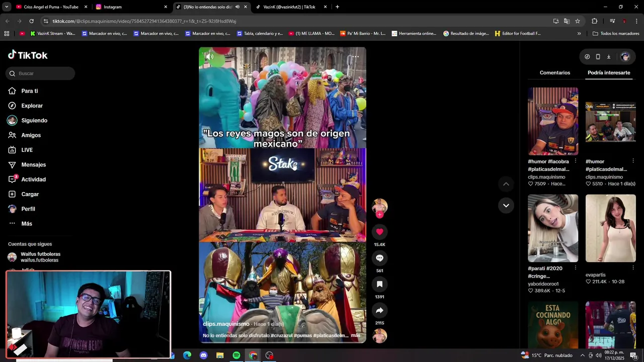Open the video's three-dot options menu
The height and width of the screenshot is (362, 644).
point(355,56)
